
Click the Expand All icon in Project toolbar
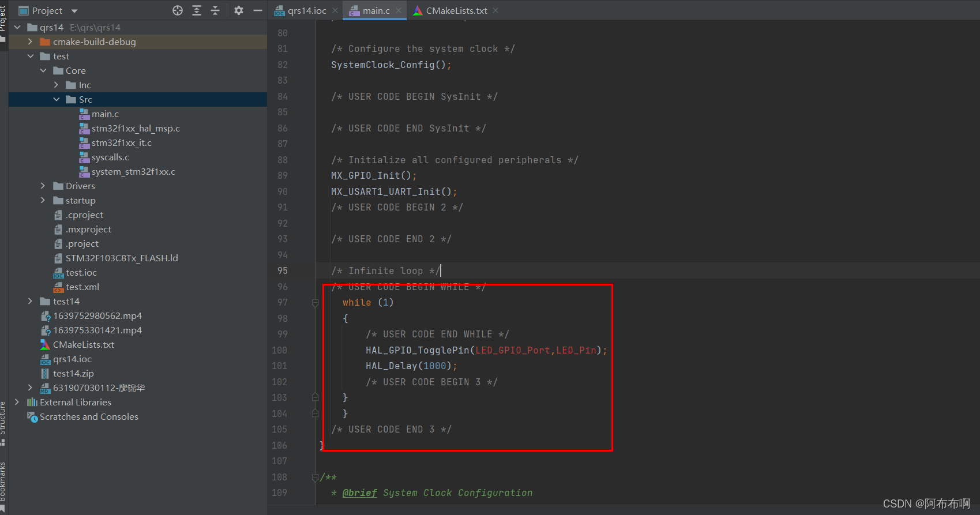tap(197, 10)
